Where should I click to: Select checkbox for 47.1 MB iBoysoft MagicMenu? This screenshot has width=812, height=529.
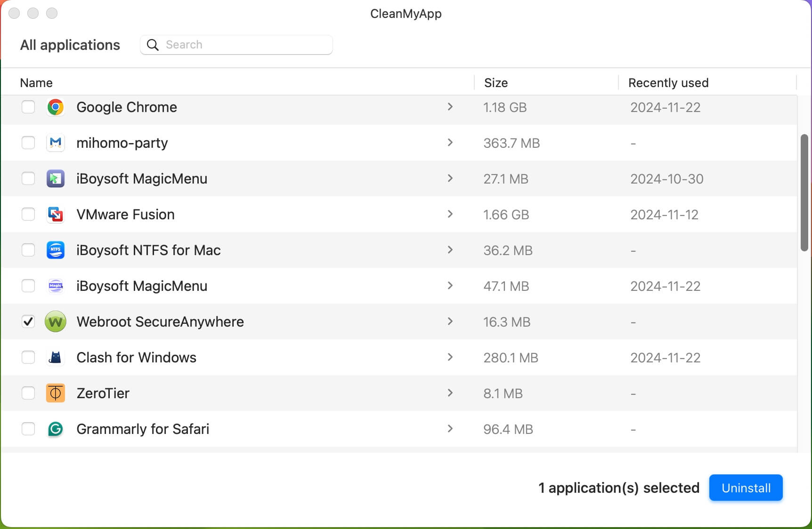pyautogui.click(x=28, y=286)
